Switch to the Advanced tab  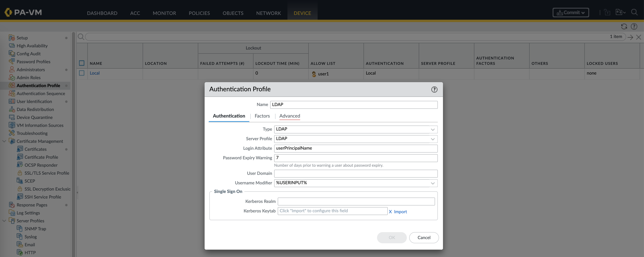(x=289, y=116)
